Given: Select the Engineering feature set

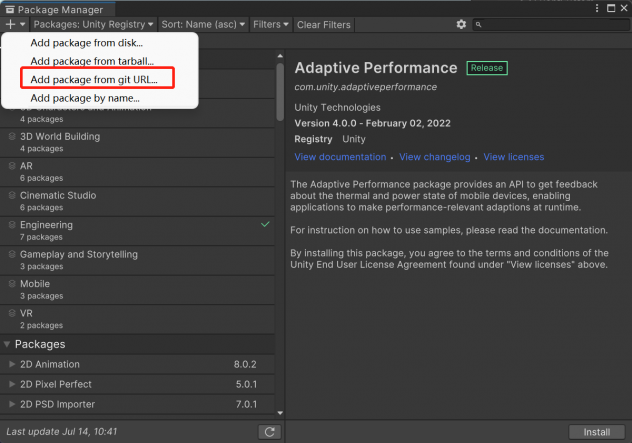Looking at the screenshot, I should [x=137, y=231].
